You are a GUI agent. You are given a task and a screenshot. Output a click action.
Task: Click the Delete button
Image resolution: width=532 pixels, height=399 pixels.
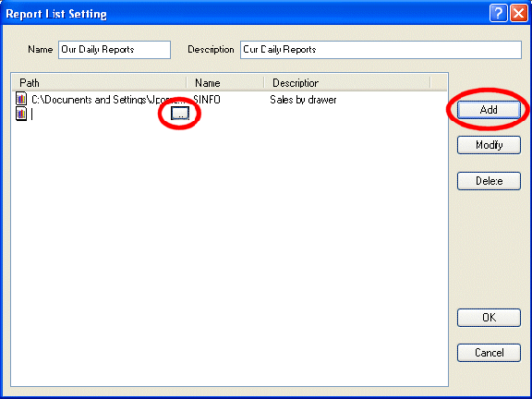pos(489,181)
